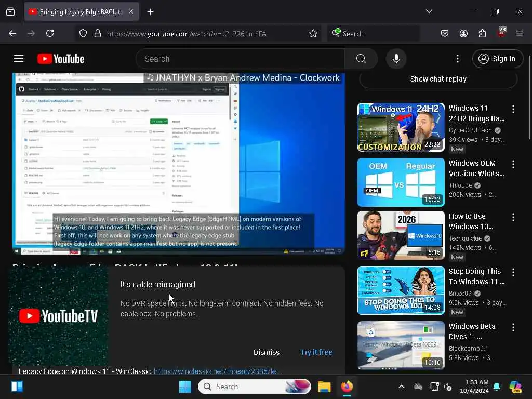Open the YouTube guide hamburger menu
The height and width of the screenshot is (399, 532).
(19, 59)
